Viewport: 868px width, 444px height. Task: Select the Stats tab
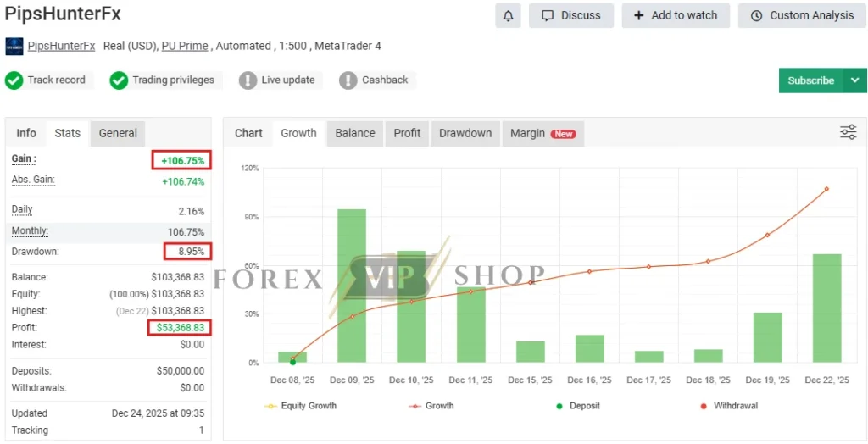click(68, 133)
